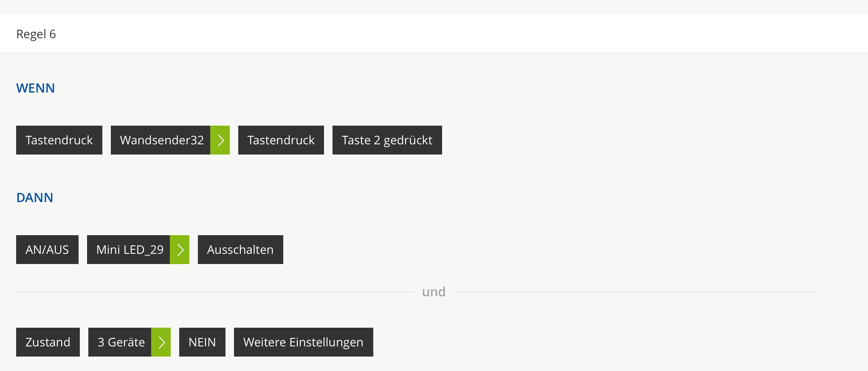
Task: Click green arrow next to Mini LED_29
Action: pyautogui.click(x=180, y=250)
